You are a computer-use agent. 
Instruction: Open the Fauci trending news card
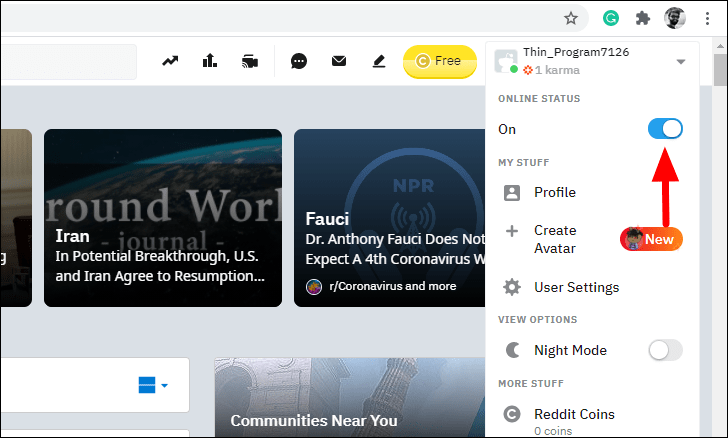point(390,218)
